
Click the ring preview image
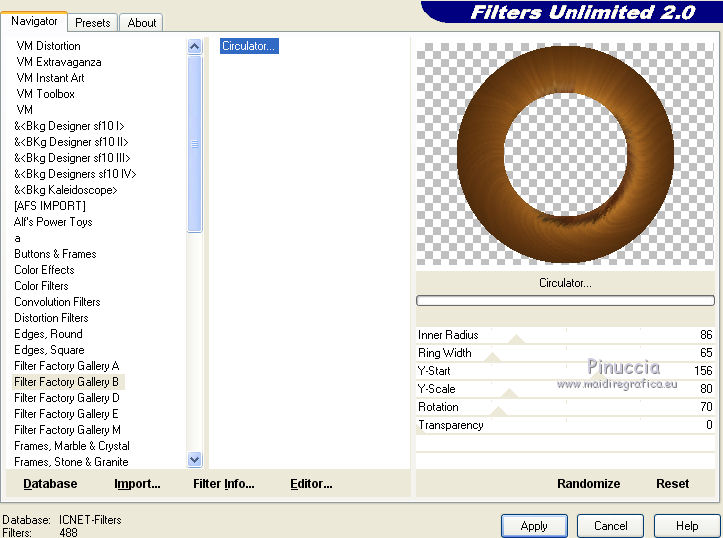coord(565,154)
